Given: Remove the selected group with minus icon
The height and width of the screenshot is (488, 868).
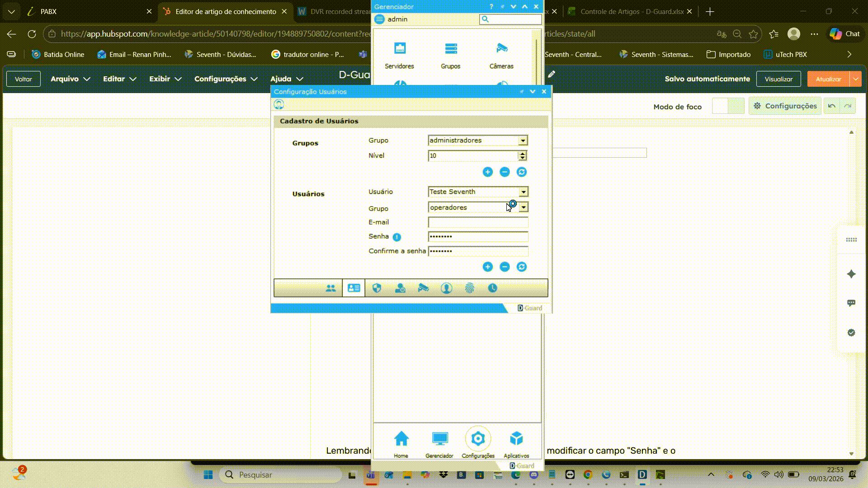Looking at the screenshot, I should point(505,172).
